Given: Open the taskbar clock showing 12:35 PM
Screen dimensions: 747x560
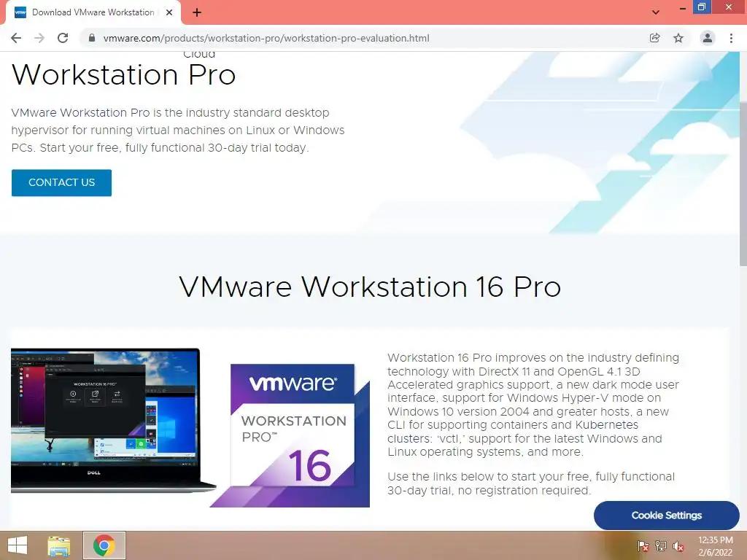Looking at the screenshot, I should 715,546.
